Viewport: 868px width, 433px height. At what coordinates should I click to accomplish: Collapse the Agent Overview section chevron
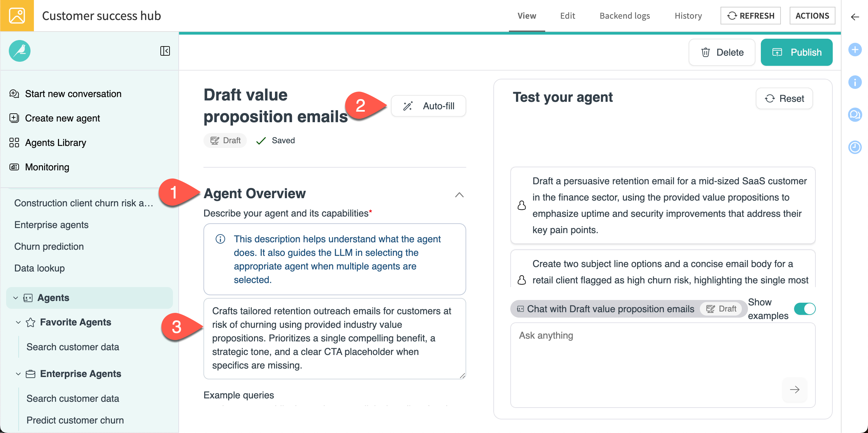[x=459, y=195]
